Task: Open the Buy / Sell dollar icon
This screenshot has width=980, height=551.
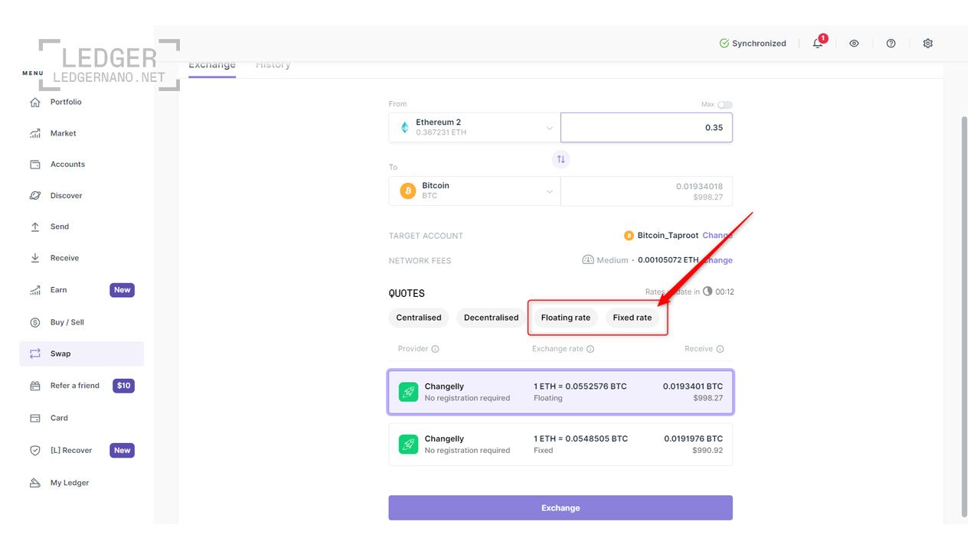Action: [x=35, y=322]
